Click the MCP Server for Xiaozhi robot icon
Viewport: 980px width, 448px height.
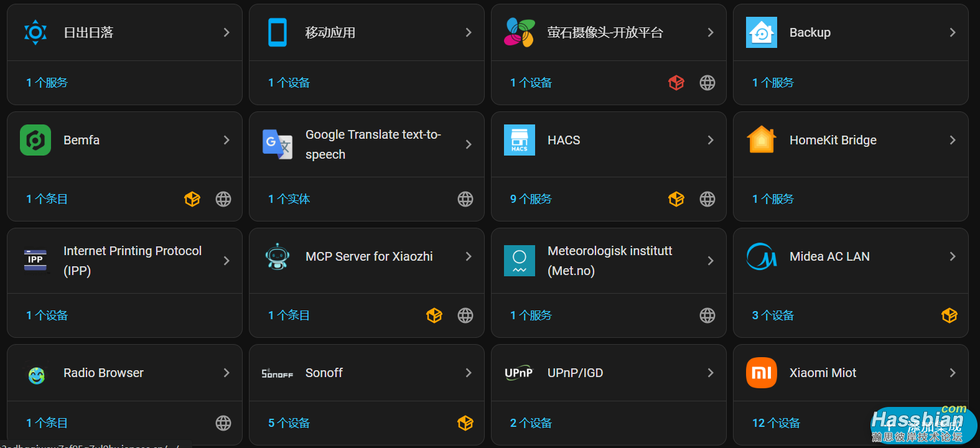point(278,256)
